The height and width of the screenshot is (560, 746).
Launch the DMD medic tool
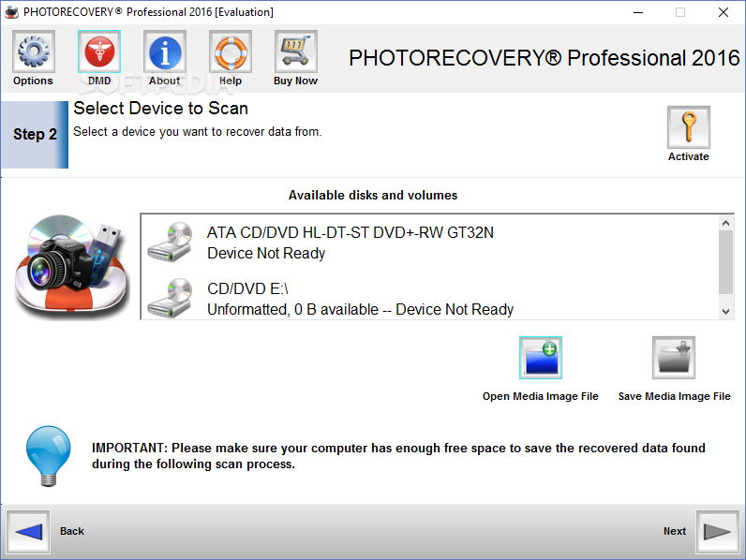[x=99, y=52]
